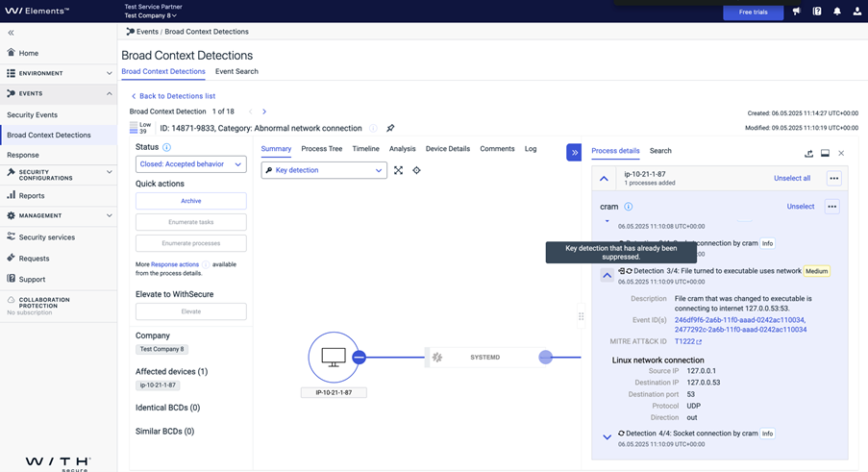The image size is (868, 472).
Task: Open the Response actions link
Action: [174, 264]
